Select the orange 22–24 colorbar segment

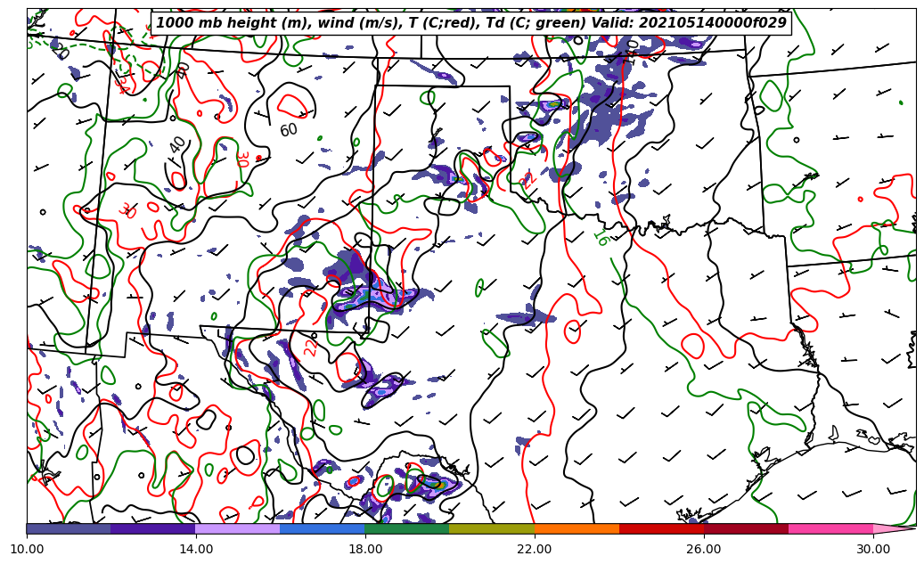[576, 528]
